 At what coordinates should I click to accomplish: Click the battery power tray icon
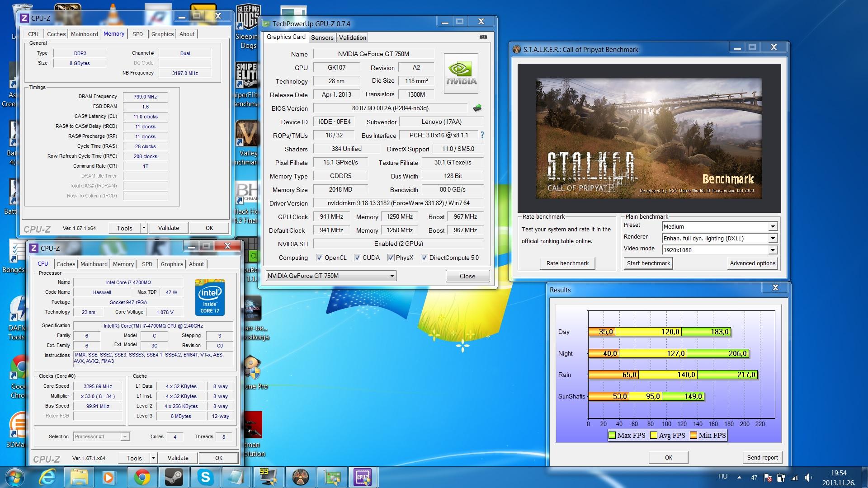(x=781, y=478)
